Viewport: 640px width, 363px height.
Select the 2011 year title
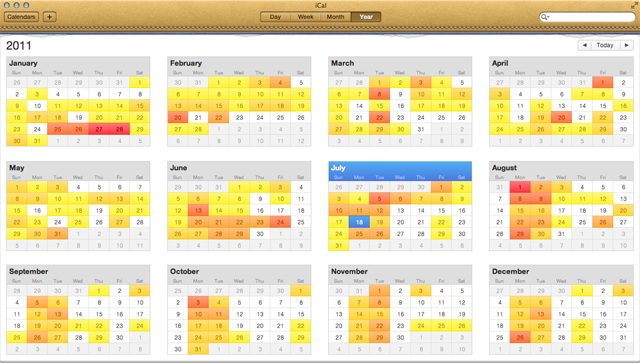tap(19, 46)
